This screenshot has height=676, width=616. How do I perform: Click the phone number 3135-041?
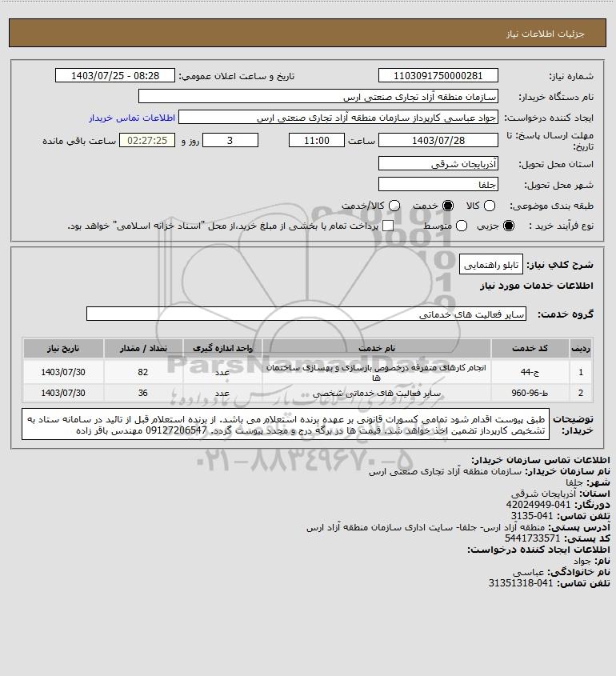pyautogui.click(x=532, y=516)
